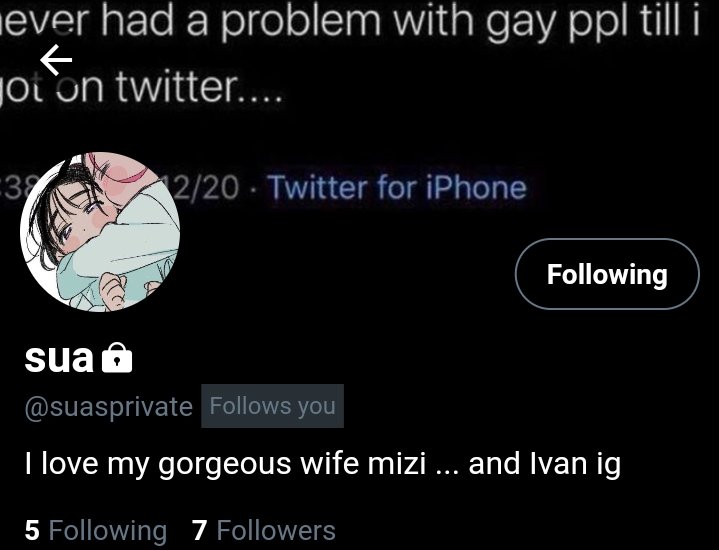The height and width of the screenshot is (550, 719).
Task: Select the @suasprivate handle
Action: [x=109, y=406]
